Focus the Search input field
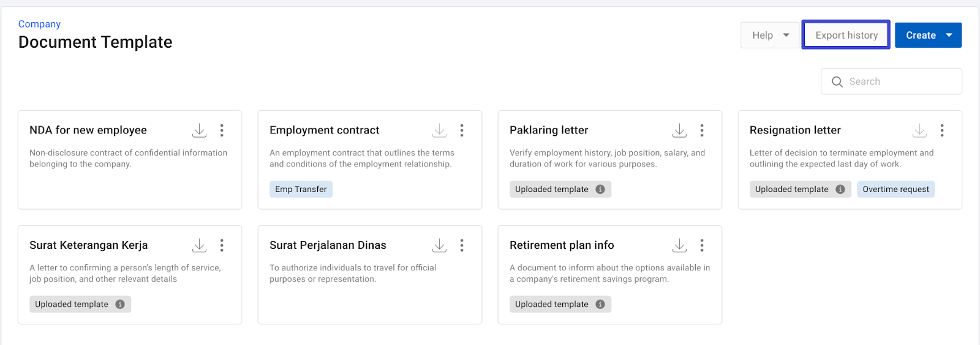 click(x=900, y=81)
